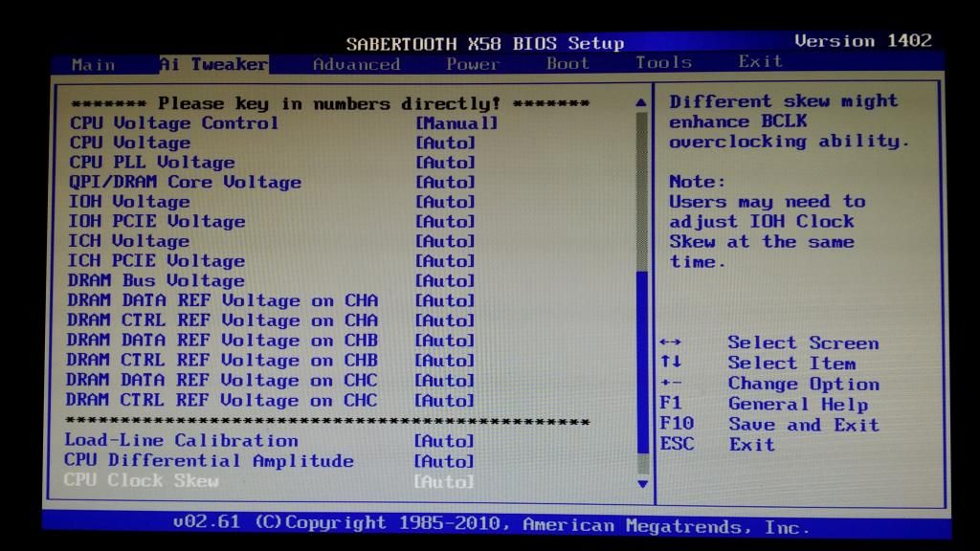
Task: Select DRAM CTRL REF Voltage on CHA
Action: click(222, 320)
